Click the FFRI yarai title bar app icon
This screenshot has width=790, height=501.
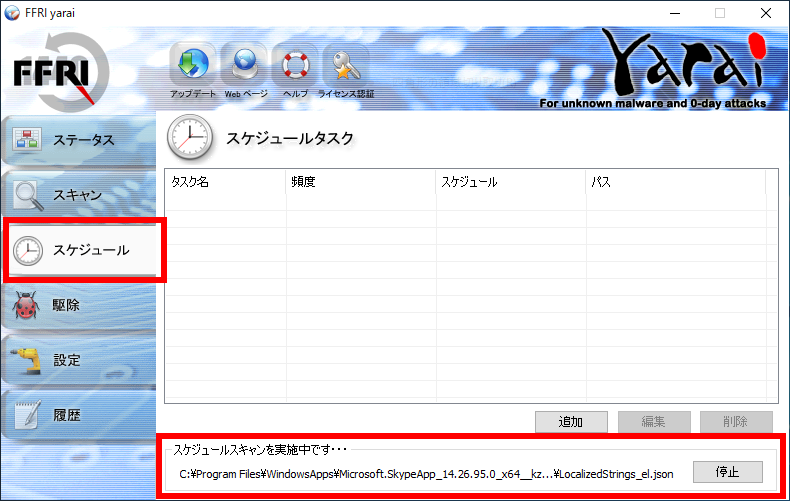coord(12,13)
